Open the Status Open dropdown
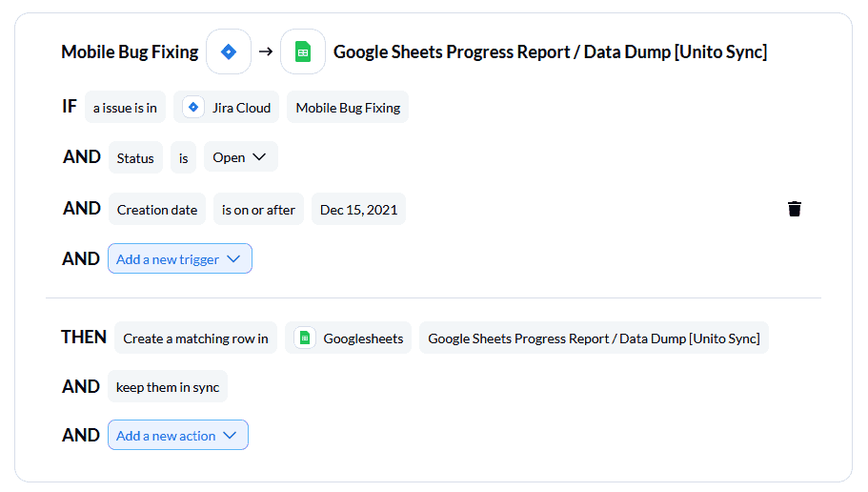Image resolution: width=868 pixels, height=492 pixels. pos(241,157)
